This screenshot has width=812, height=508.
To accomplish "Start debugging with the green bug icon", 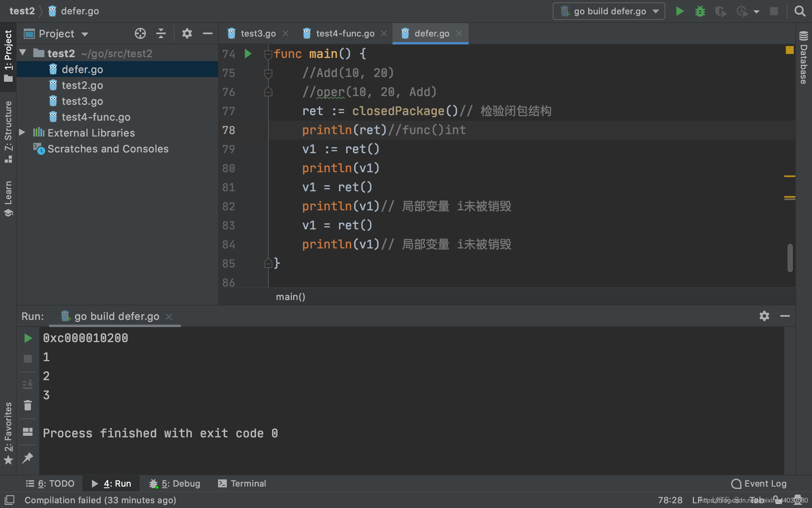I will tap(700, 11).
